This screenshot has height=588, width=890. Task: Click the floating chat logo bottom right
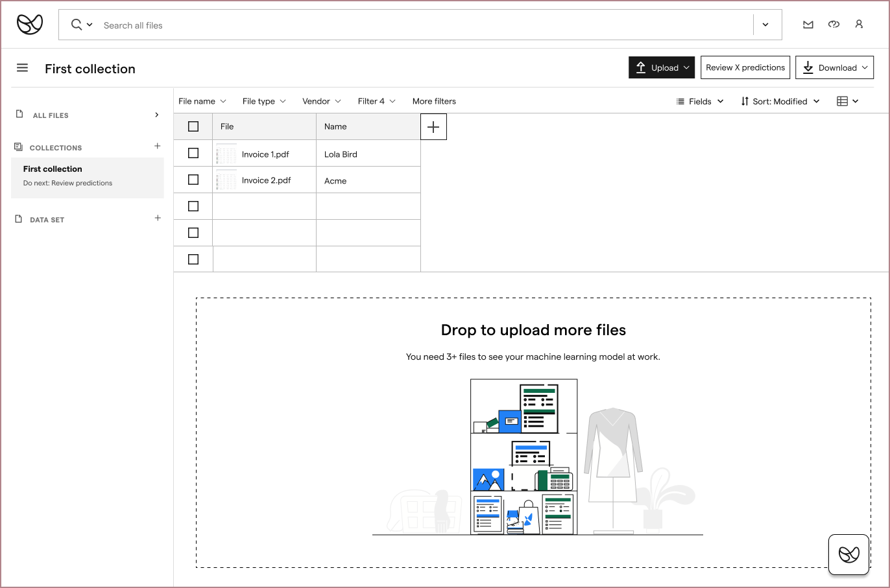coord(848,554)
